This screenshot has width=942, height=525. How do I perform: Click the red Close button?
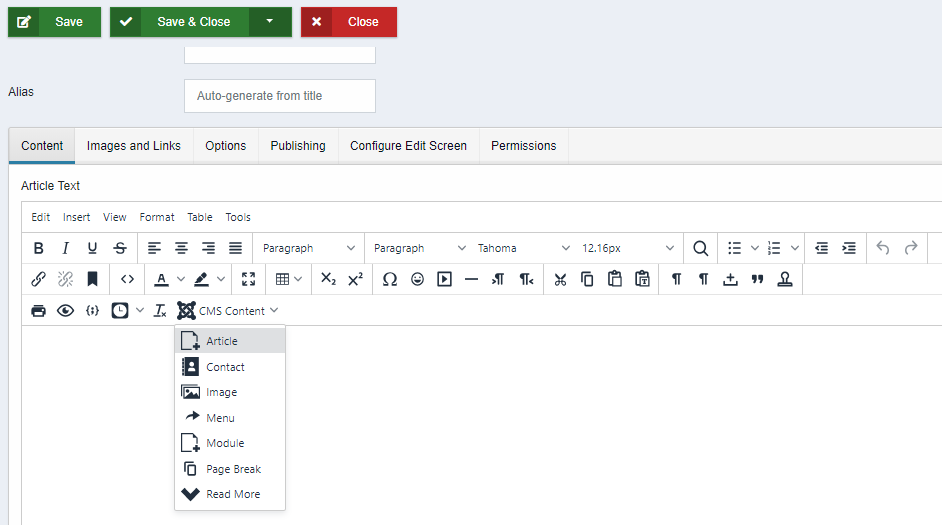point(349,22)
